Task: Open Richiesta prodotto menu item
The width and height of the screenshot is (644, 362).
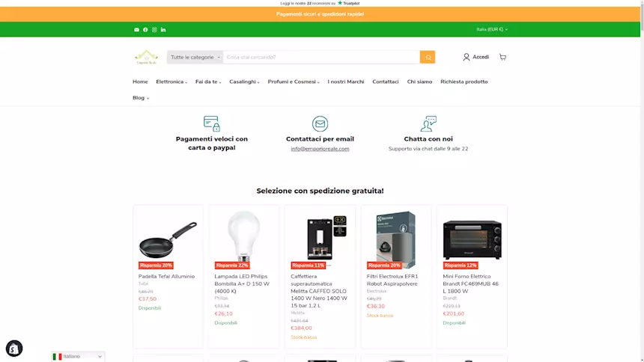Action: coord(464,82)
